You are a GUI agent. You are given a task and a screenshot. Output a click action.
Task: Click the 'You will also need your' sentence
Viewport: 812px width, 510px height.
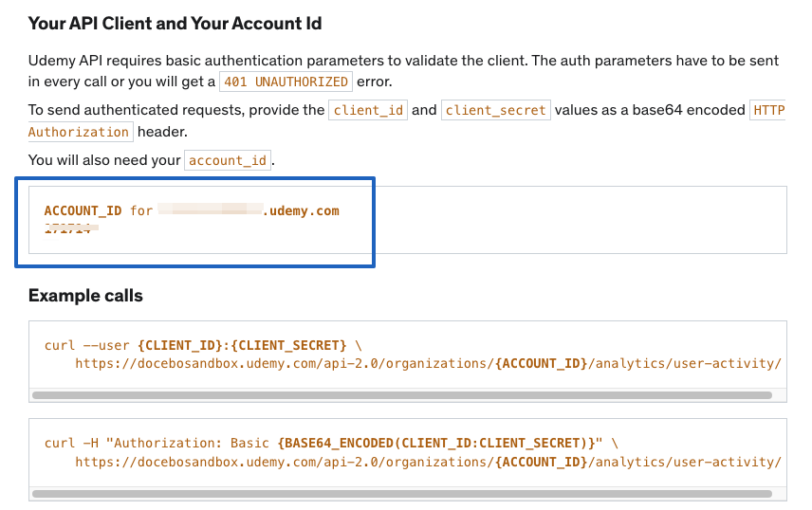(x=151, y=160)
